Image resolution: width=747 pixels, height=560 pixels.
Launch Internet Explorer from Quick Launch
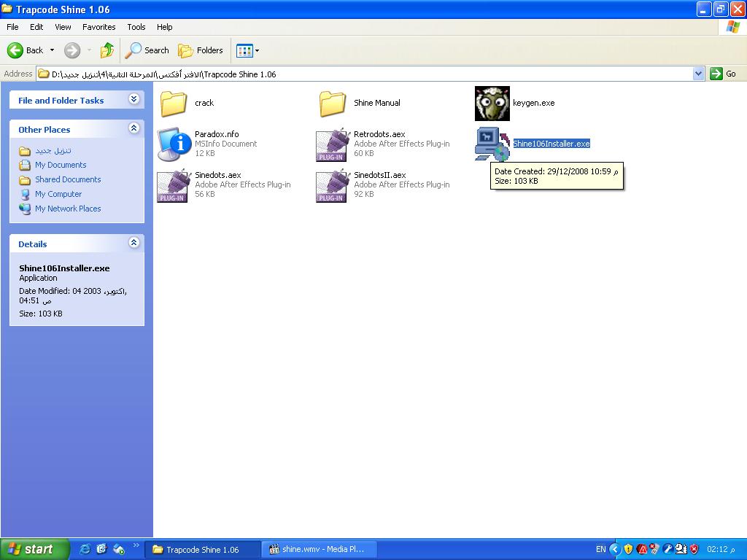tap(85, 549)
